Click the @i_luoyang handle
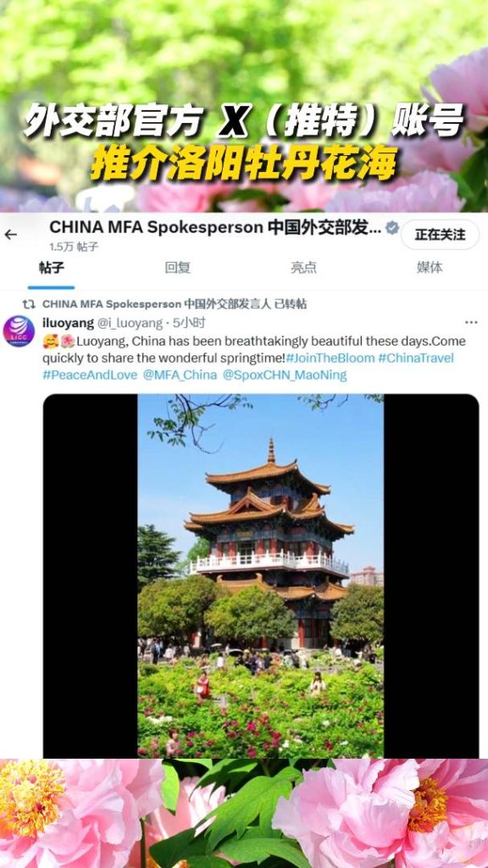Image resolution: width=488 pixels, height=868 pixels. tap(130, 323)
